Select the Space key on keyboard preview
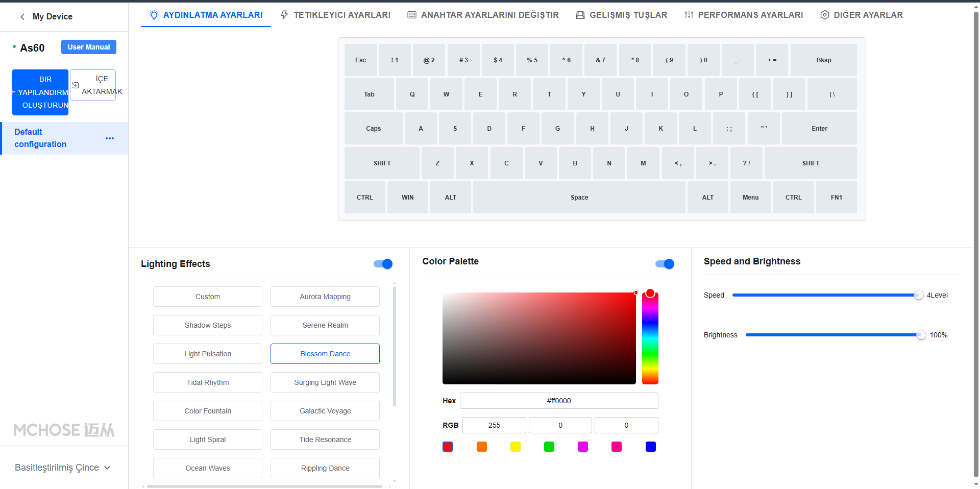 579,198
